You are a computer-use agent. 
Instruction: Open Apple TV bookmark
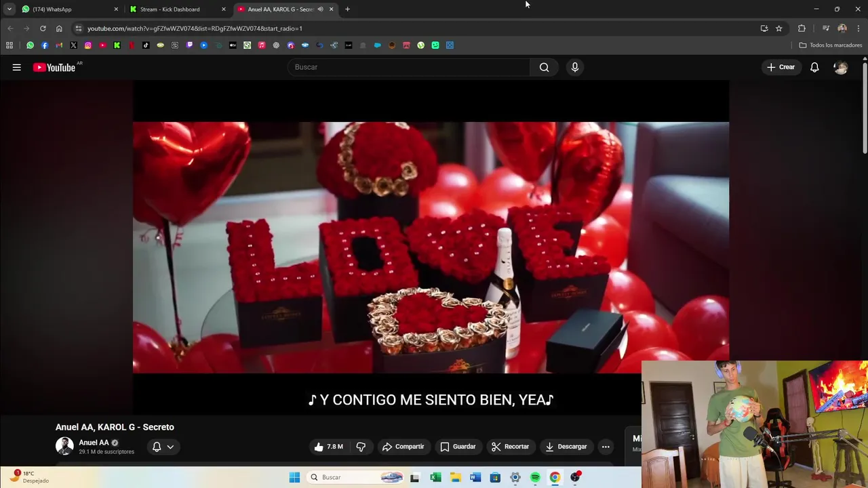(x=233, y=45)
